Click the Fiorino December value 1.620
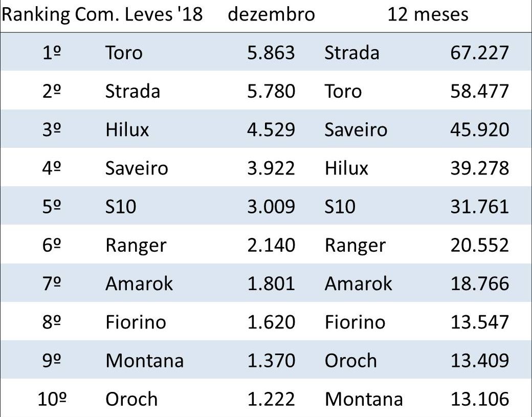This screenshot has height=417, width=532. click(271, 322)
